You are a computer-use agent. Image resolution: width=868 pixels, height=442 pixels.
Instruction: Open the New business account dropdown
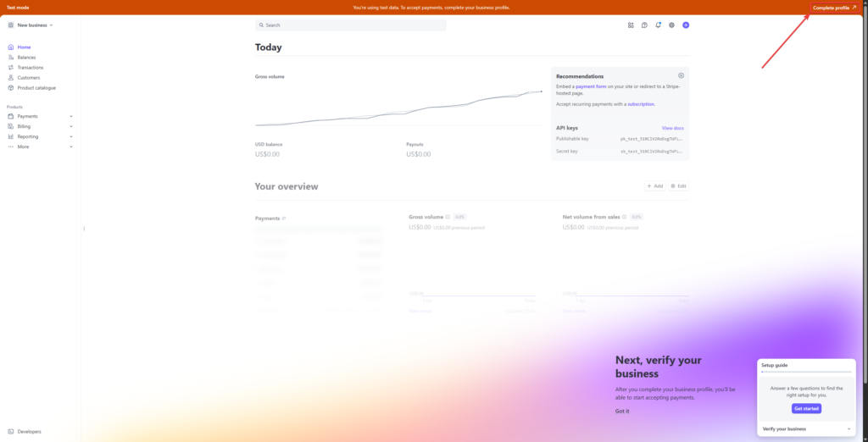[x=31, y=25]
